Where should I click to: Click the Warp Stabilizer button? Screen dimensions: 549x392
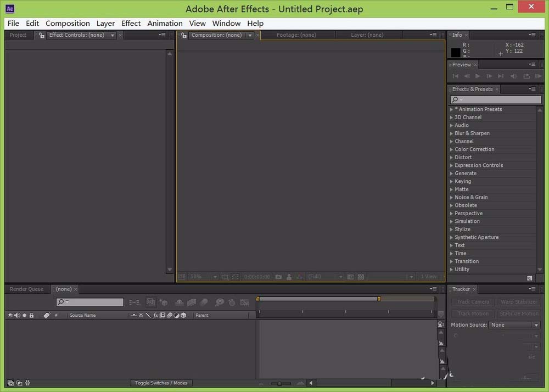(x=519, y=302)
